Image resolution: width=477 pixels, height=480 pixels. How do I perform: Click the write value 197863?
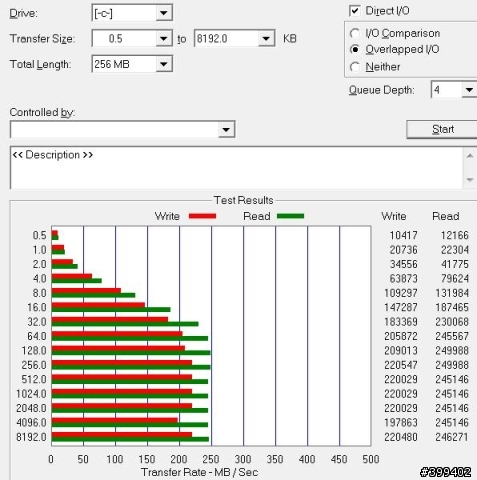[401, 423]
